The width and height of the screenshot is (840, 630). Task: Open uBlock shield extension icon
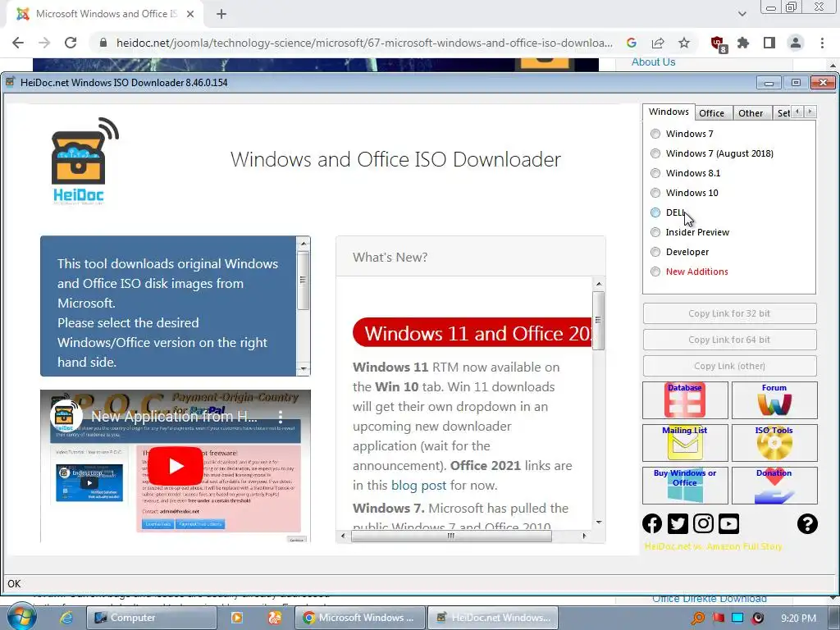(x=718, y=44)
